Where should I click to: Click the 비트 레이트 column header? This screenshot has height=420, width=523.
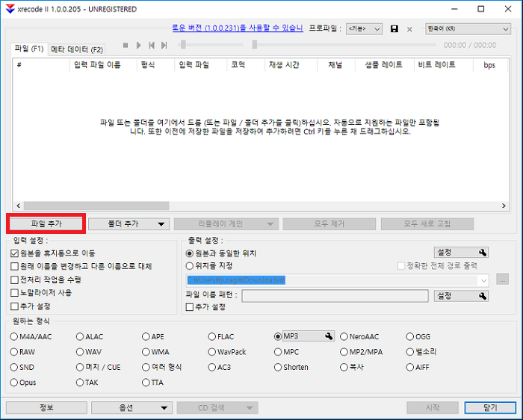coord(443,65)
